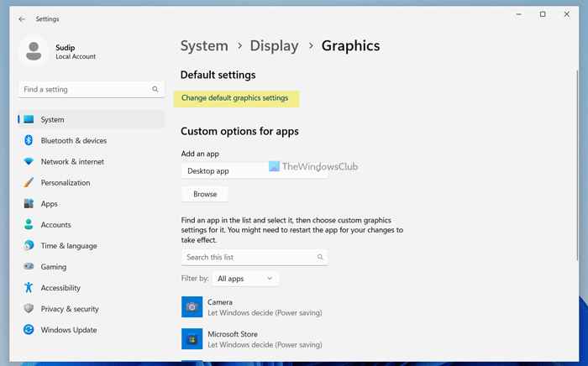Open the Desktop app dropdown

coord(255,170)
